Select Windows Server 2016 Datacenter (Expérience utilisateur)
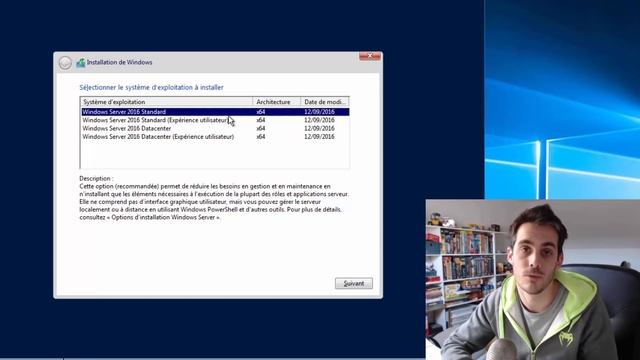This screenshot has height=360, width=640. click(215, 137)
